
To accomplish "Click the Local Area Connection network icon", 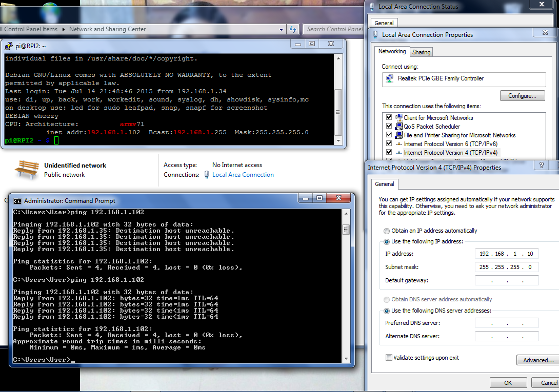I will (x=206, y=175).
